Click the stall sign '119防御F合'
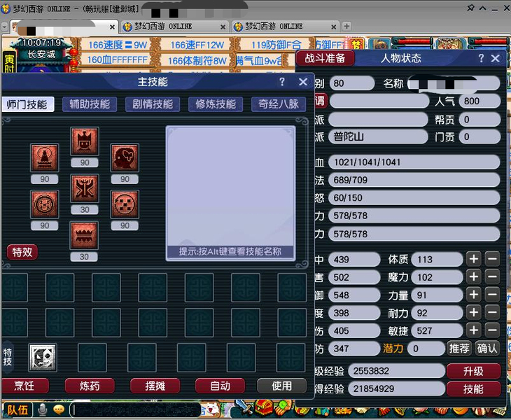511x420 pixels. coord(276,45)
